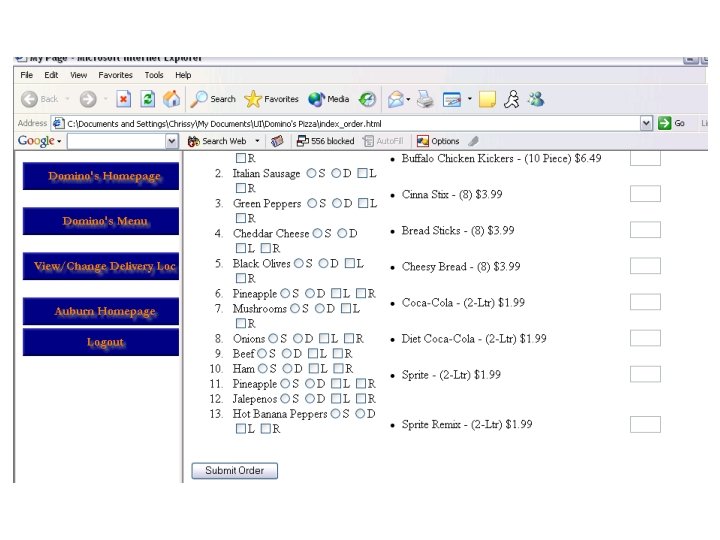The height and width of the screenshot is (540, 720).
Task: Open the Media globe button
Action: point(329,99)
